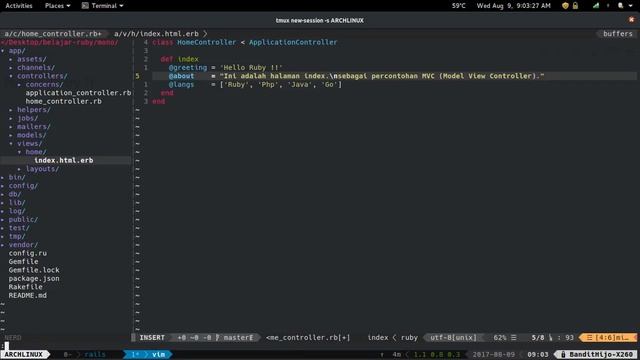The height and width of the screenshot is (360, 640).
Task: Expand the layouts/ folder arrow
Action: coord(19,169)
